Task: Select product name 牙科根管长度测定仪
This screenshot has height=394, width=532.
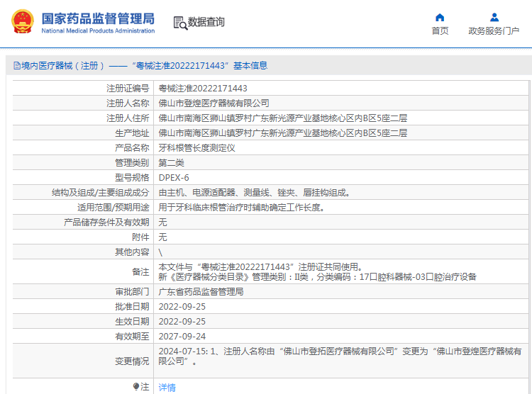Action: [196, 148]
